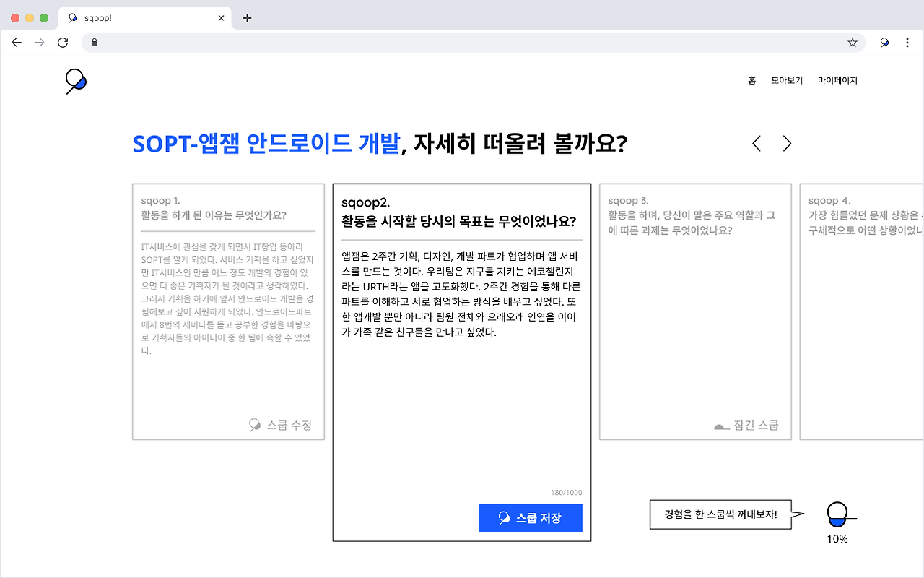Open 마이페이지 in the navigation

click(837, 81)
